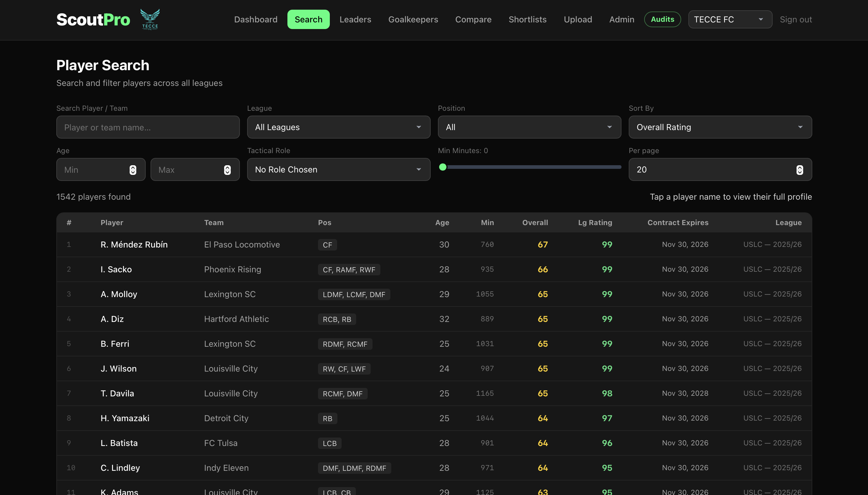Open the Dashboard page
The image size is (868, 495).
point(256,19)
